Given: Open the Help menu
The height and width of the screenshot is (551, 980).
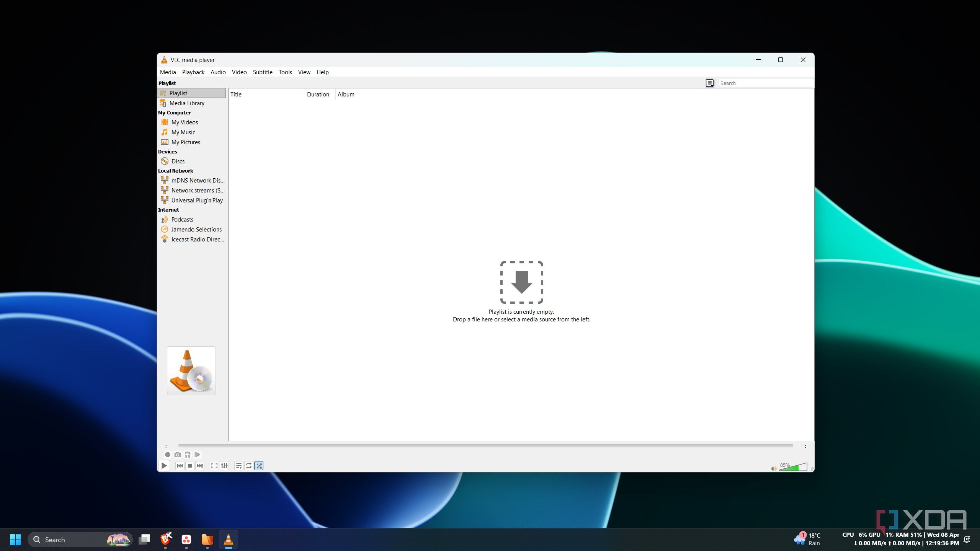Looking at the screenshot, I should coord(323,72).
